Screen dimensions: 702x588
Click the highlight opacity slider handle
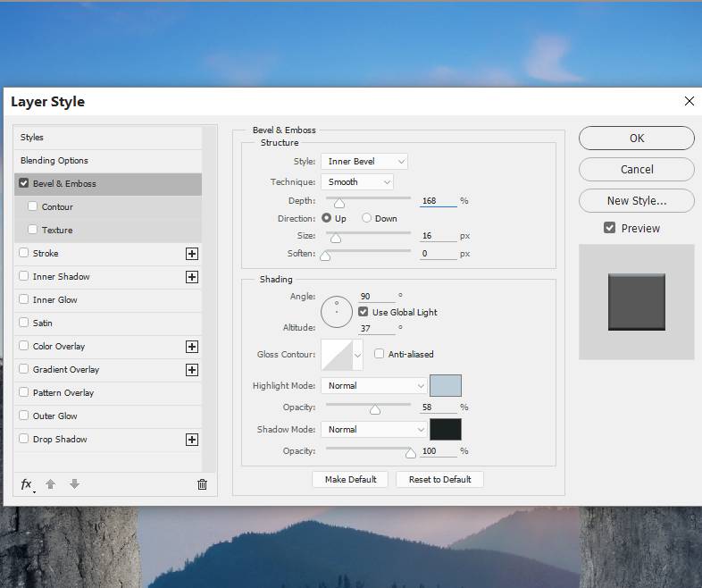[375, 409]
